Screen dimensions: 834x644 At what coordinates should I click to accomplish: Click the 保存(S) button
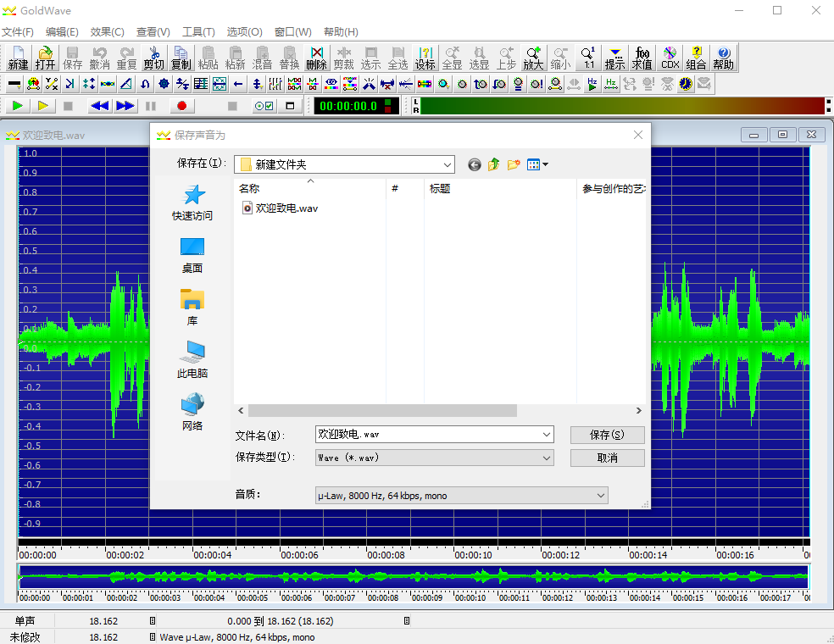click(x=607, y=435)
